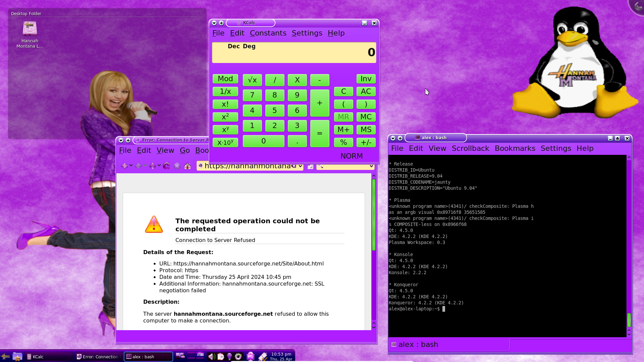Click the Mod button in KCalc

(225, 79)
